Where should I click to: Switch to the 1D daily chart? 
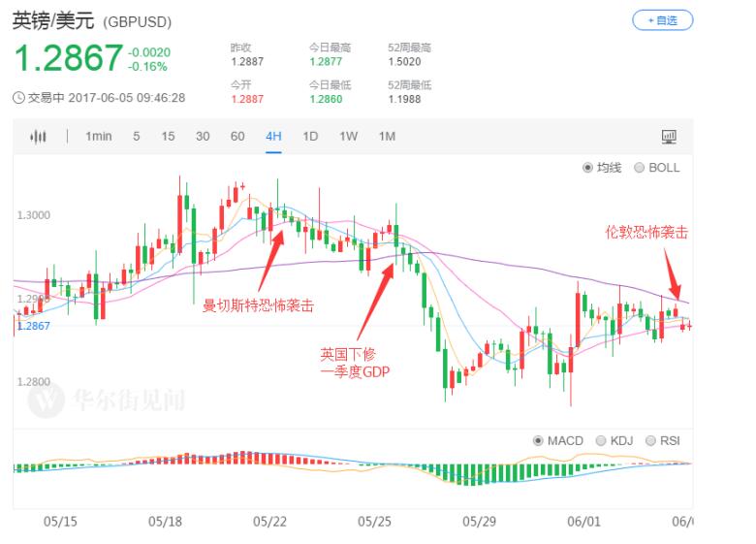coord(310,137)
